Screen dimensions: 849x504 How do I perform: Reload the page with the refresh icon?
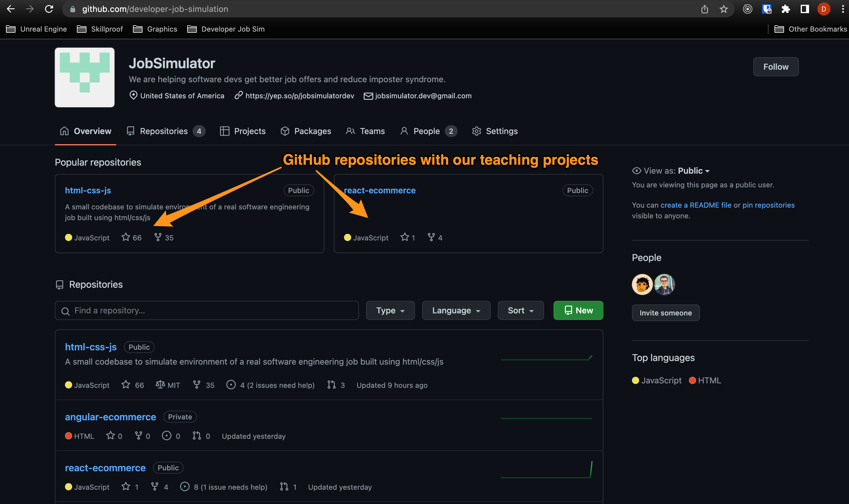pos(49,9)
